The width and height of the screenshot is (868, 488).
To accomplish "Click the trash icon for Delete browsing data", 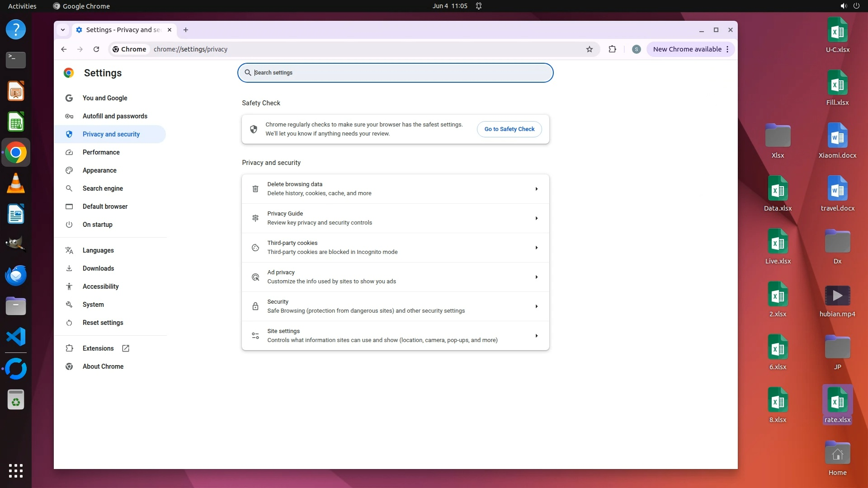I will pos(255,189).
